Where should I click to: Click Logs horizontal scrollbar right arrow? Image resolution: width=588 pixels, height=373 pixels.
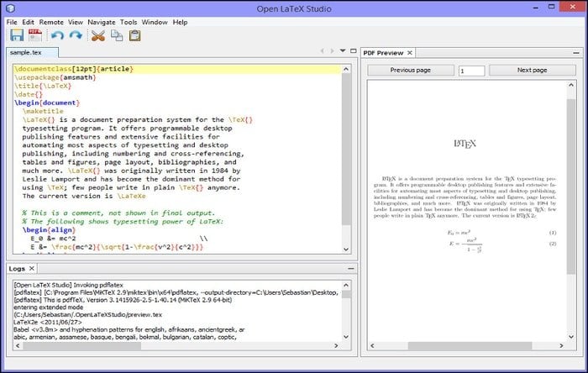click(336, 345)
